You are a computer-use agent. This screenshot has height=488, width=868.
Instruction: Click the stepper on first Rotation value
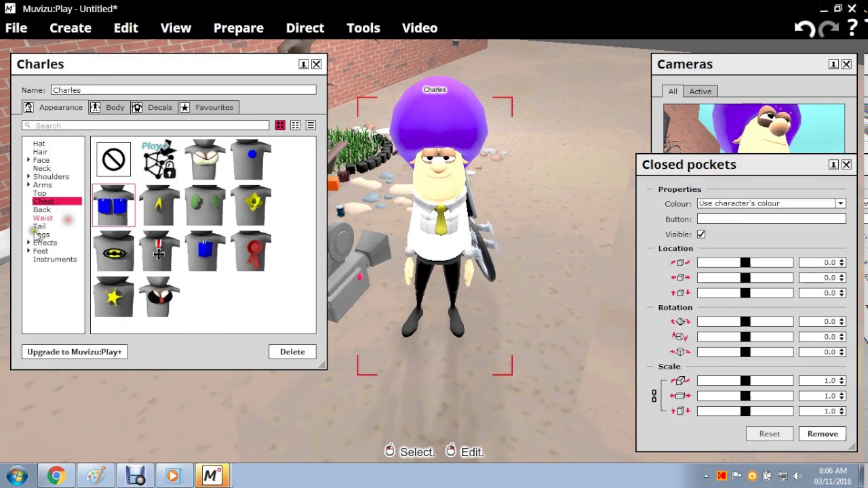pyautogui.click(x=842, y=321)
